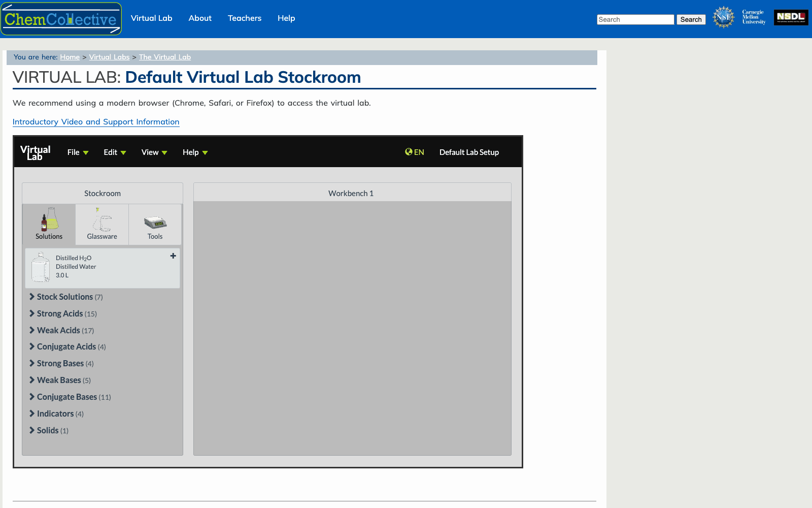Expand the Conjugate Acids category
Image resolution: width=812 pixels, height=508 pixels.
pos(67,346)
